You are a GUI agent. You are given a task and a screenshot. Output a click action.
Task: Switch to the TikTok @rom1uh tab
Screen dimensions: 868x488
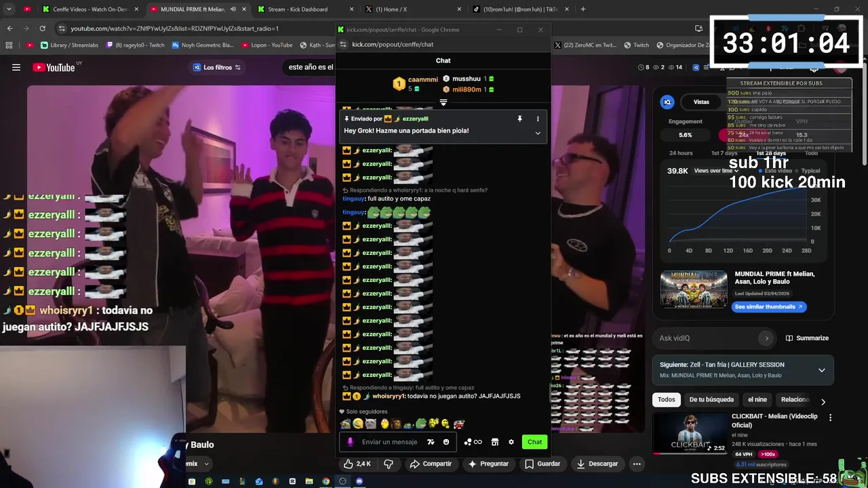click(x=520, y=9)
